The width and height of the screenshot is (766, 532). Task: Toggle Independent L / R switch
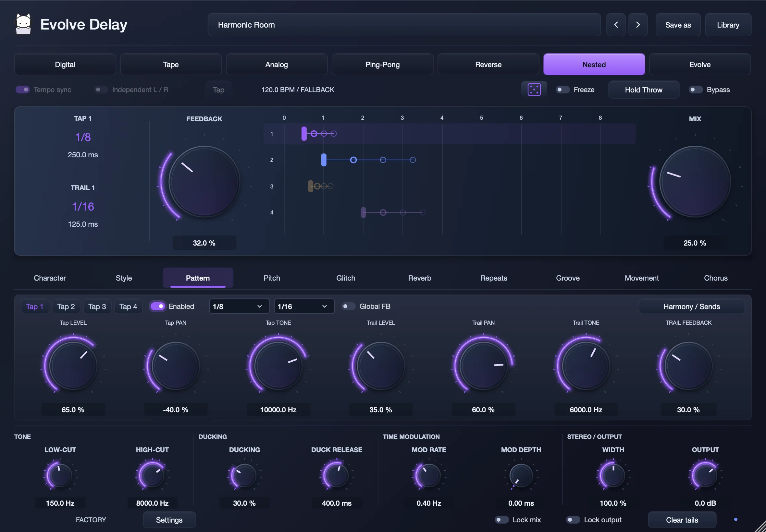[x=101, y=90]
